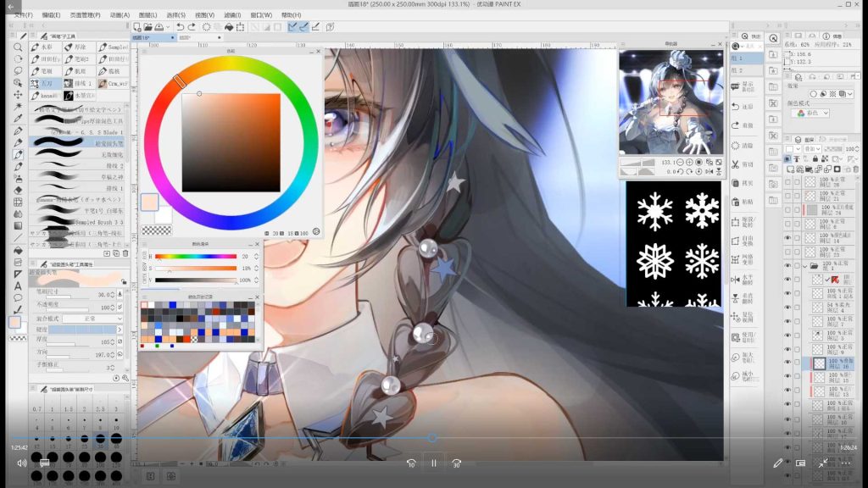Toggle the lock on brush preview

[x=124, y=281]
